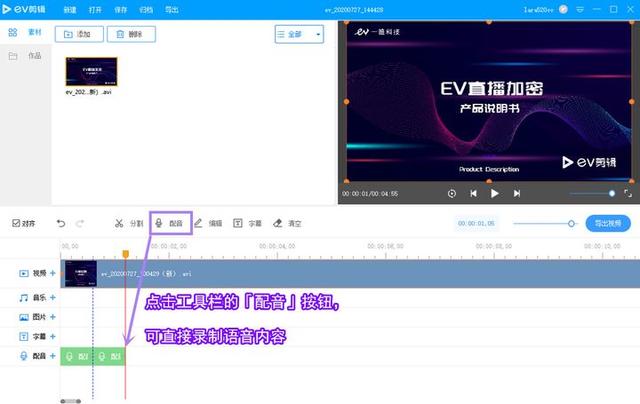Image resolution: width=640 pixels, height=404 pixels.
Task: Click the EV剪辑 logo in title bar
Action: pos(24,9)
